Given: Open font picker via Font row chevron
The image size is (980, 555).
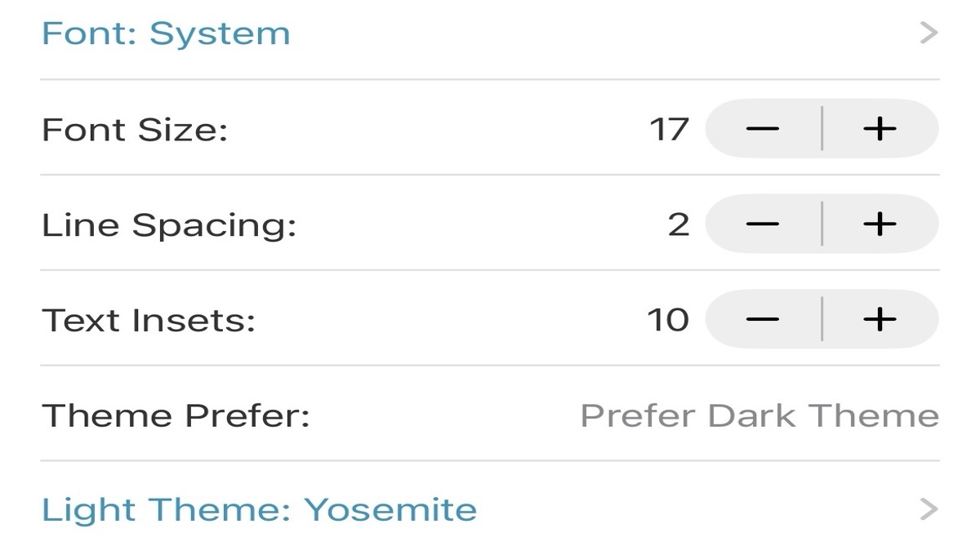Looking at the screenshot, I should pos(929,33).
